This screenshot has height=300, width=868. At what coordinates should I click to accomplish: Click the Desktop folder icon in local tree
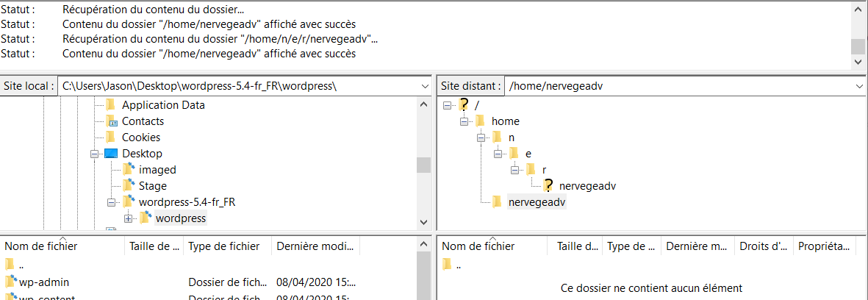[111, 154]
